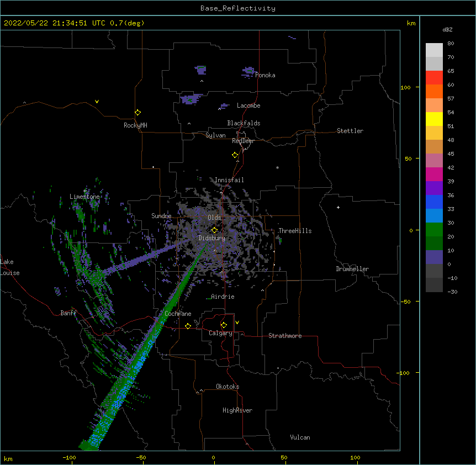Click the yellow marker south of RedDeer
Screen dimensions: 476x465
click(235, 155)
